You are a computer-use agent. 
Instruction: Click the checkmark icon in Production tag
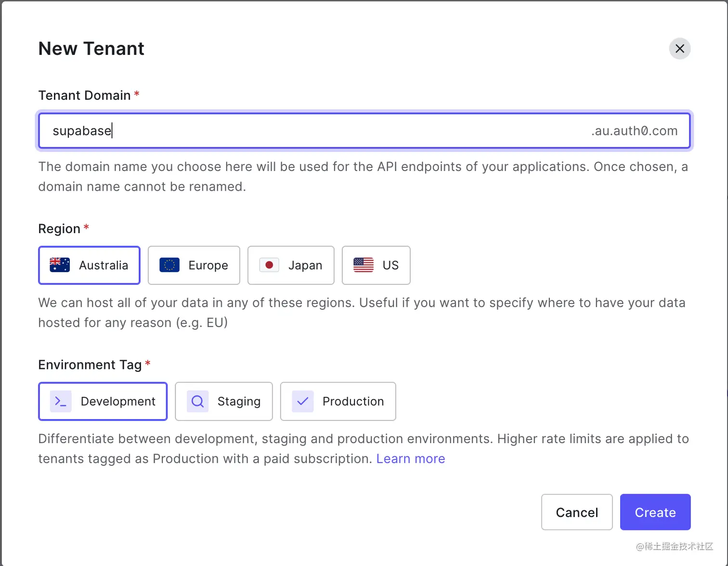[302, 401]
